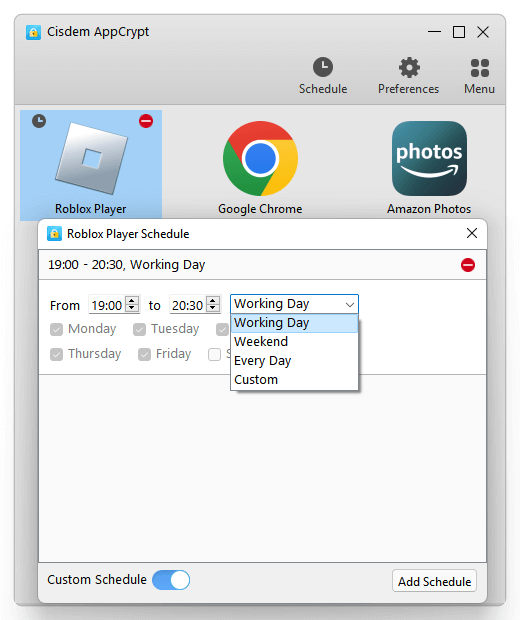
Task: Select the Roblox Player app icon
Action: point(91,158)
